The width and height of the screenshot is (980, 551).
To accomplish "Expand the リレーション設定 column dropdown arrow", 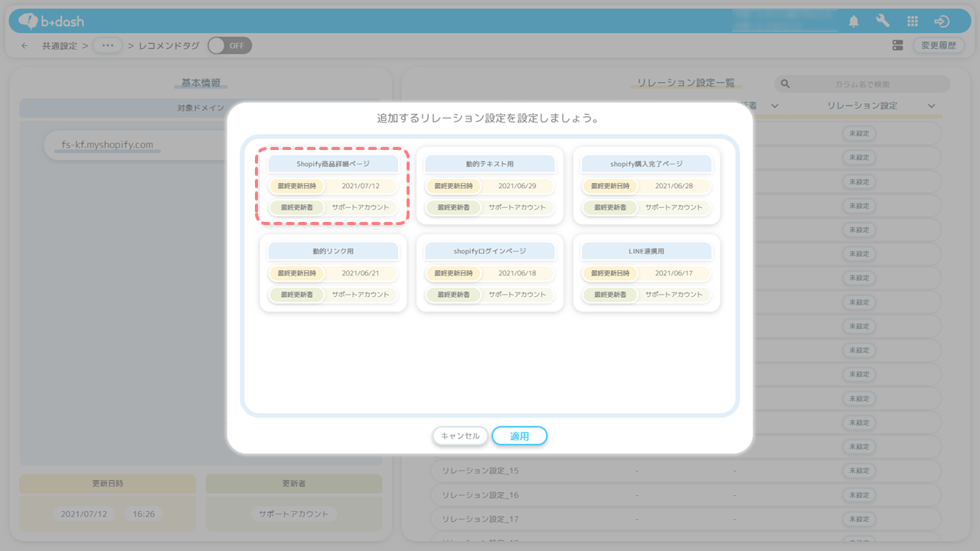I will (932, 106).
